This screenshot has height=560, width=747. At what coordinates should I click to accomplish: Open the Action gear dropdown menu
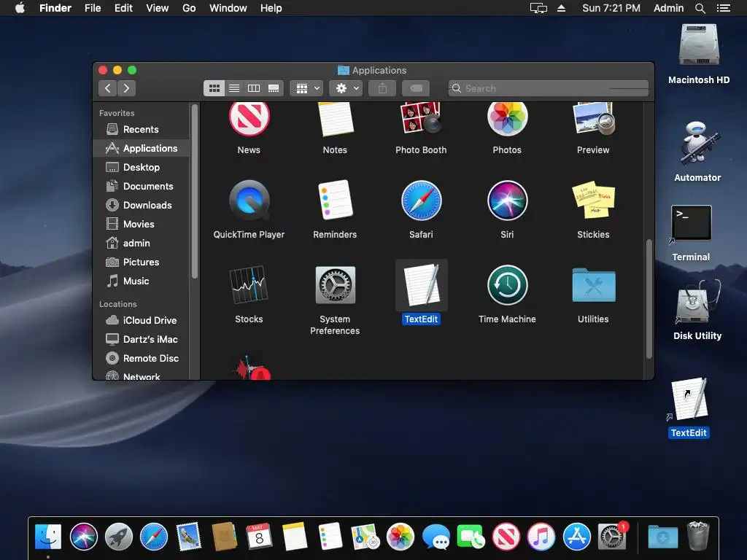point(347,88)
